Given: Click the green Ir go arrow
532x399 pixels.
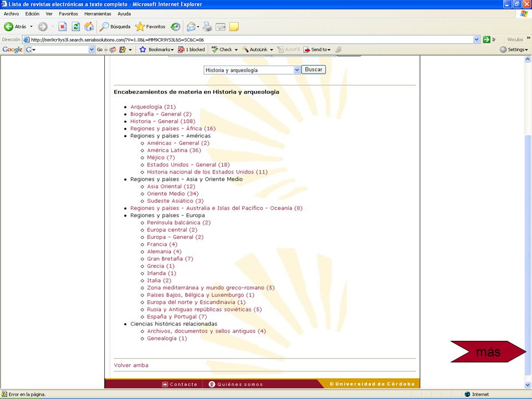Looking at the screenshot, I should 487,39.
